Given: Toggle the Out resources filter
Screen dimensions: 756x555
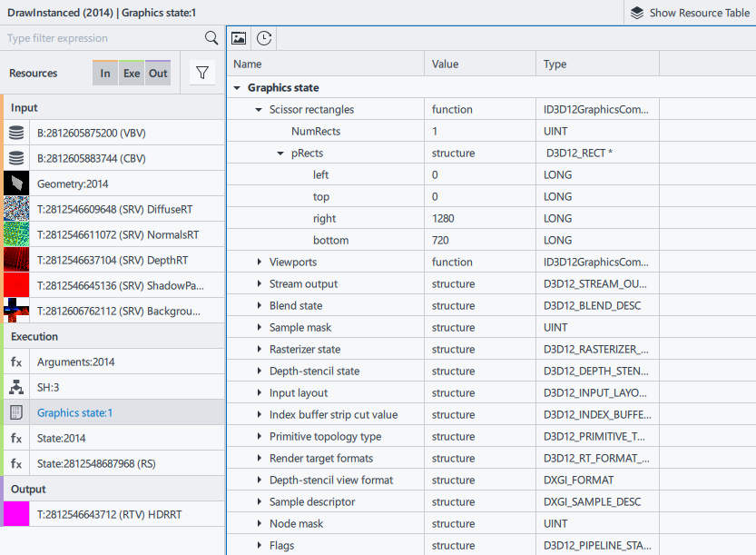Looking at the screenshot, I should tap(158, 74).
